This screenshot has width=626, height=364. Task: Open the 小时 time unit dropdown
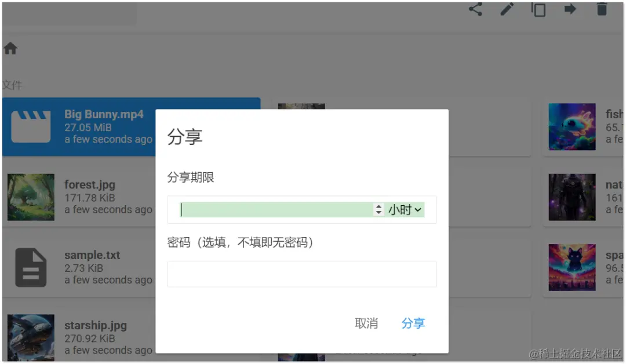(405, 210)
